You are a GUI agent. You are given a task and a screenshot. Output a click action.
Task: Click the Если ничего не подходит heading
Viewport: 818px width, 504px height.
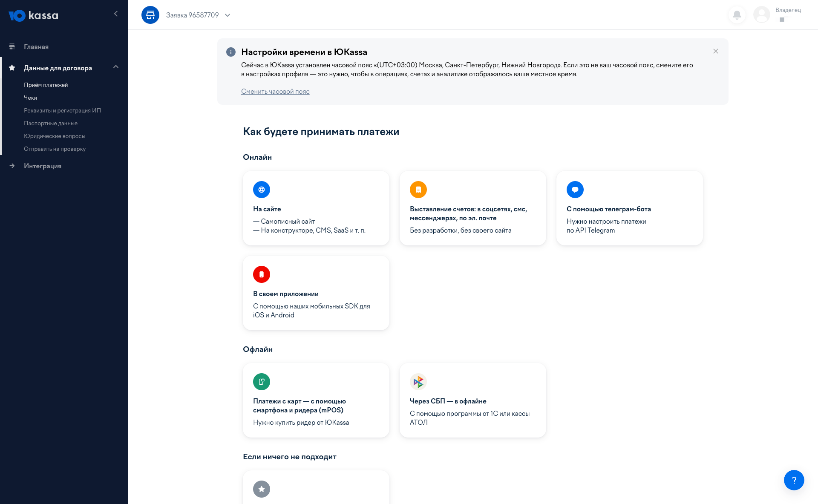(290, 457)
